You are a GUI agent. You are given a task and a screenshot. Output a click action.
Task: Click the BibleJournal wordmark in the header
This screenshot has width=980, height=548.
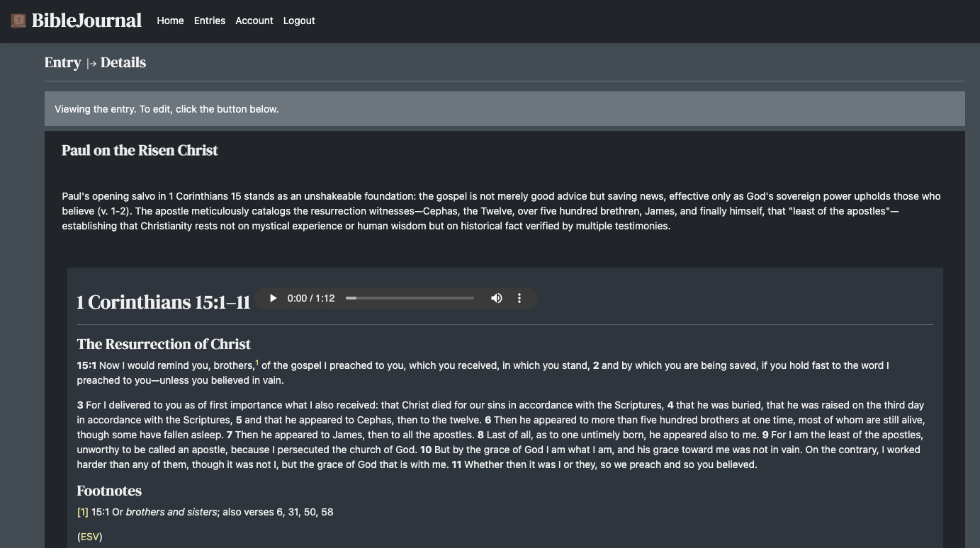pos(85,20)
